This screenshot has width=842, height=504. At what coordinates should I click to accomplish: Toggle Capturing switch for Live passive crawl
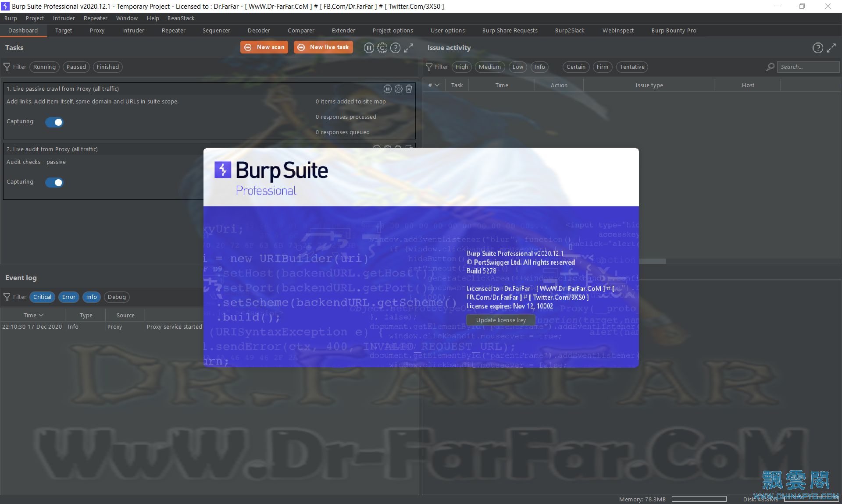(54, 122)
